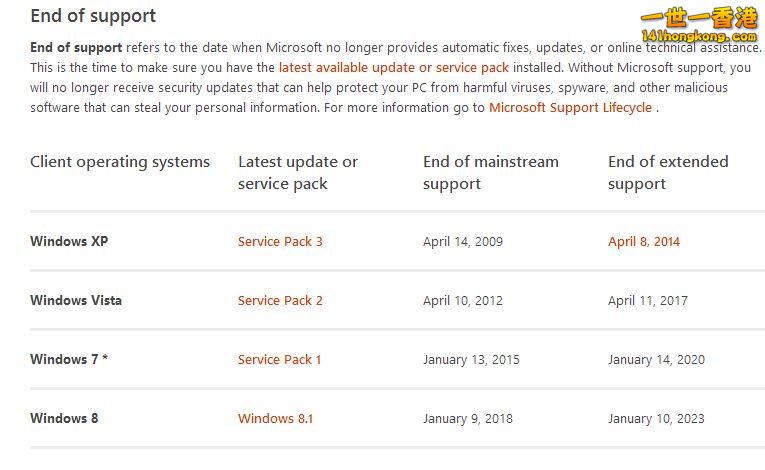Follow the Microsoft Support Lifecycle link

570,108
